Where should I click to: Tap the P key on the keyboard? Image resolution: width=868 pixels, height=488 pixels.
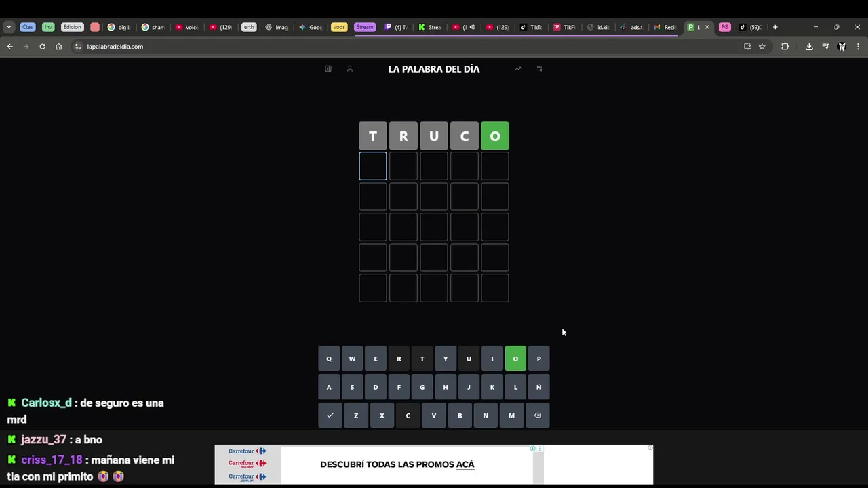pos(539,359)
